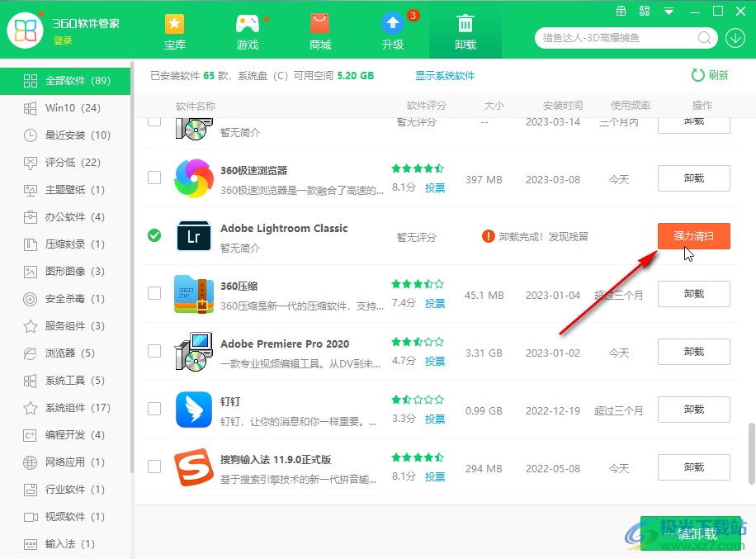Image resolution: width=756 pixels, height=559 pixels.
Task: Click the search magnifier icon
Action: [x=704, y=38]
